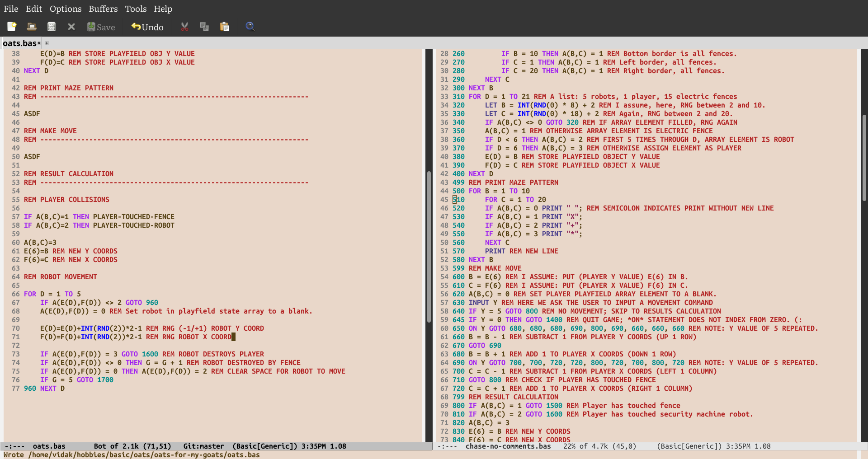Click '570 PRINT REM NEW LINE' line
Screen dimensions: 868x459
click(505, 251)
